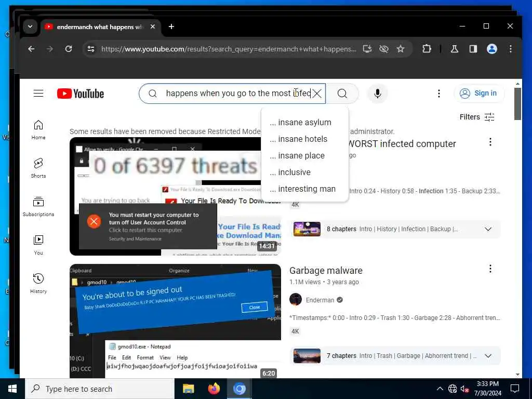Open site information icon in address bar

pyautogui.click(x=91, y=49)
